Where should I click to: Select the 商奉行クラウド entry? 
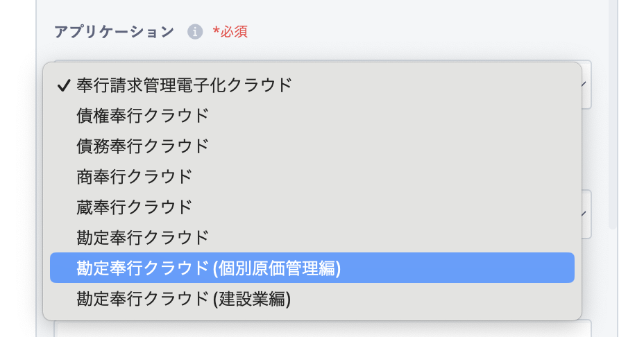(x=312, y=177)
